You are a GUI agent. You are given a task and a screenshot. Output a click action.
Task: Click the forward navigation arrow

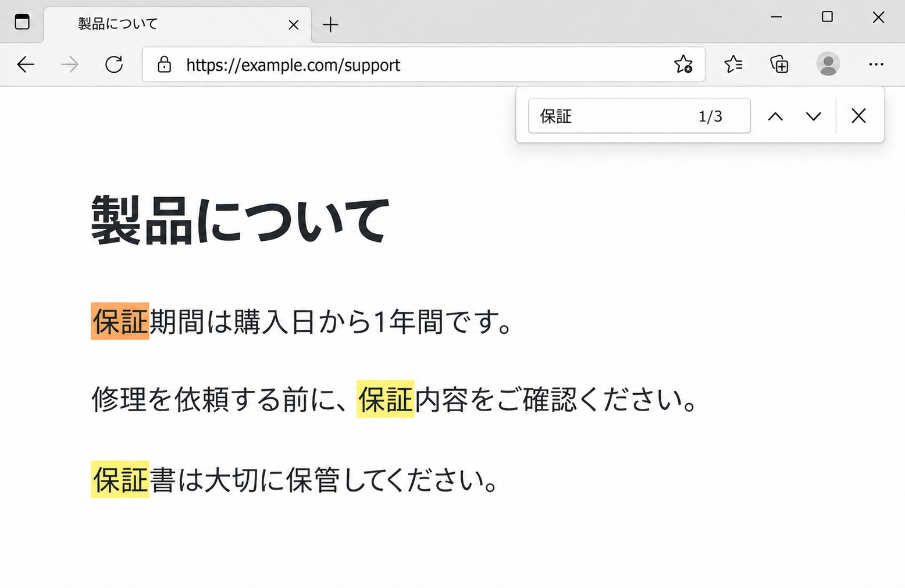70,64
